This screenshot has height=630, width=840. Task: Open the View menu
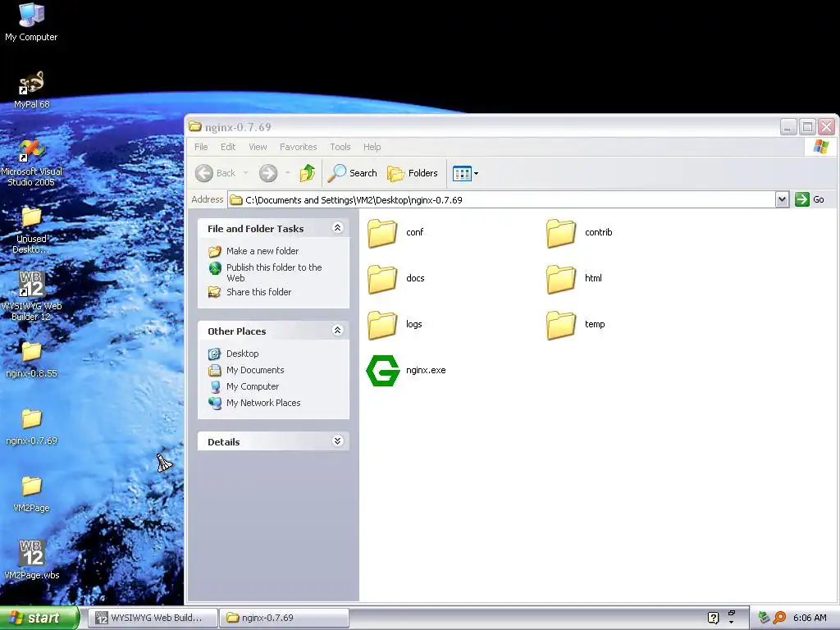pyautogui.click(x=258, y=147)
